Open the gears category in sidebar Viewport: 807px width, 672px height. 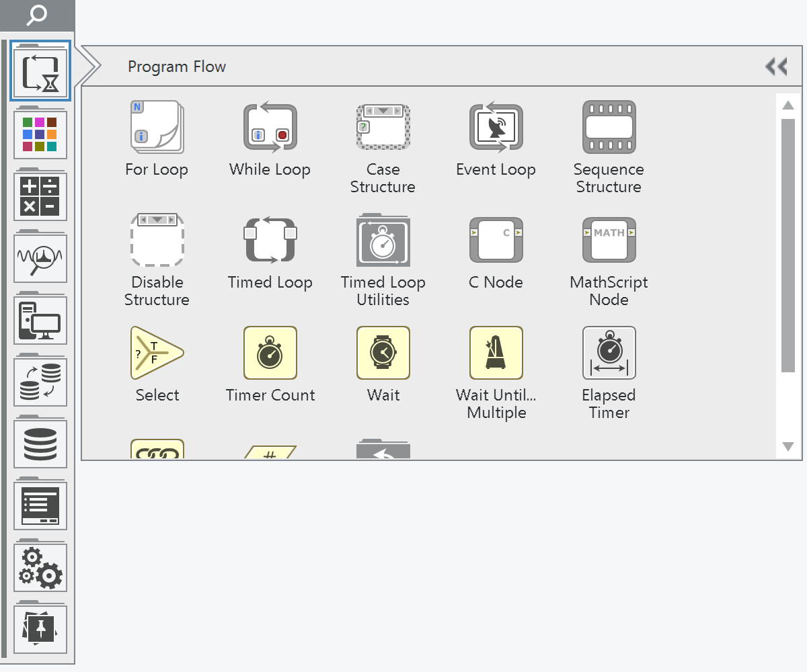point(40,567)
